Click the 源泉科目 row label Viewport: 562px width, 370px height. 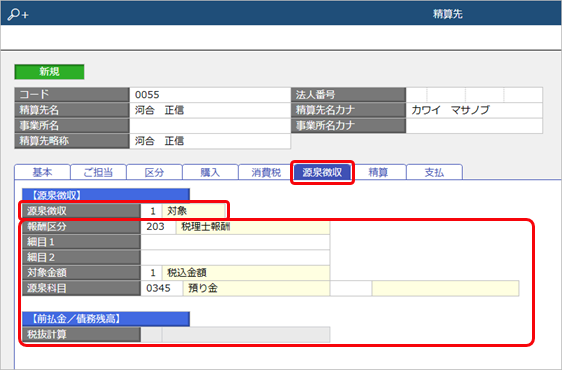coord(81,288)
